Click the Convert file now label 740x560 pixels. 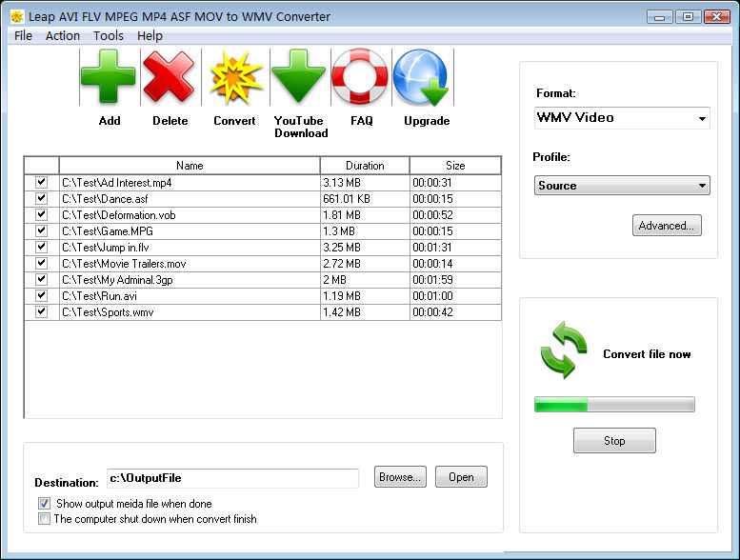pyautogui.click(x=647, y=354)
